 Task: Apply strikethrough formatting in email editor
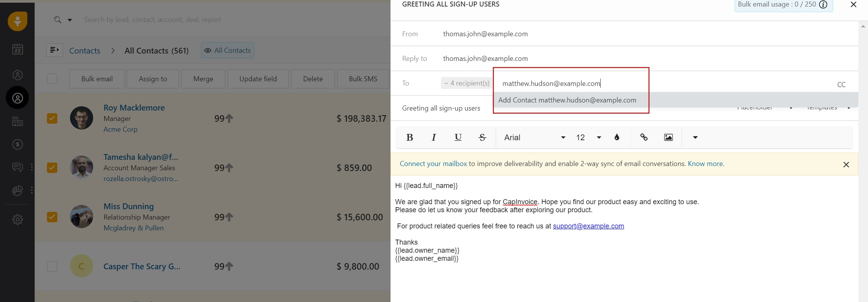pyautogui.click(x=482, y=138)
